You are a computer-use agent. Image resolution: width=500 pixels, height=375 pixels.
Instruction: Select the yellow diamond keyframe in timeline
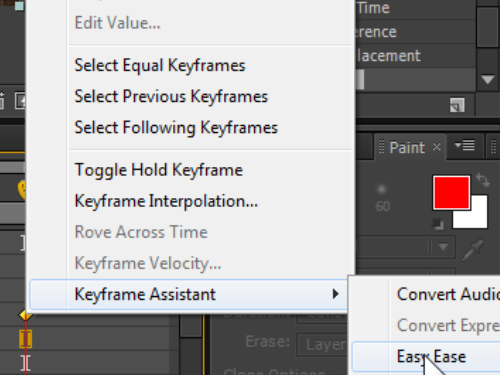pos(25,315)
